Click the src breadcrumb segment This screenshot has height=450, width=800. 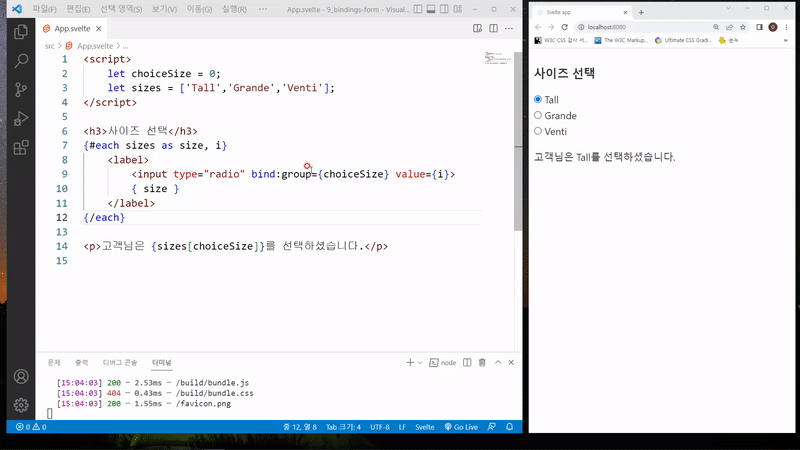click(x=49, y=46)
